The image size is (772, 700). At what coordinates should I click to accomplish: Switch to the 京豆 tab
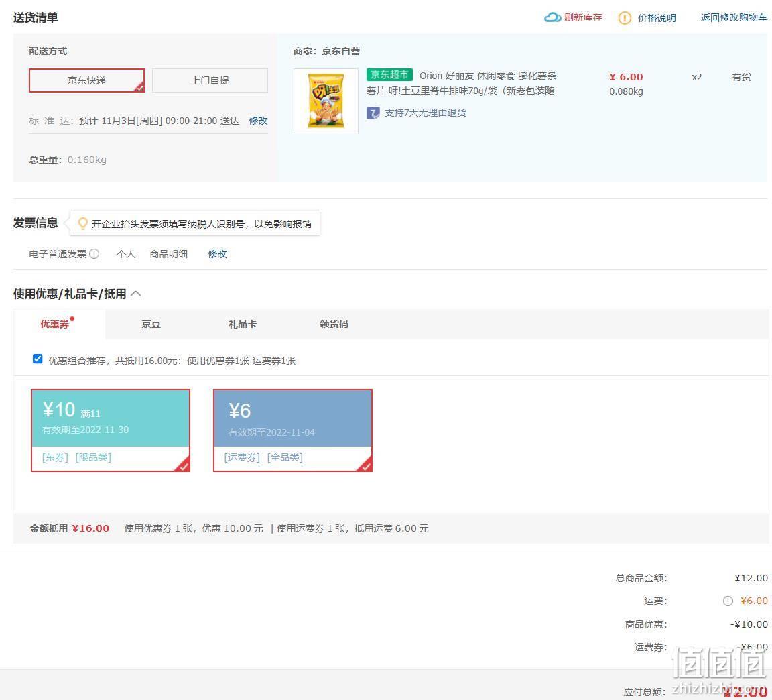click(x=151, y=324)
